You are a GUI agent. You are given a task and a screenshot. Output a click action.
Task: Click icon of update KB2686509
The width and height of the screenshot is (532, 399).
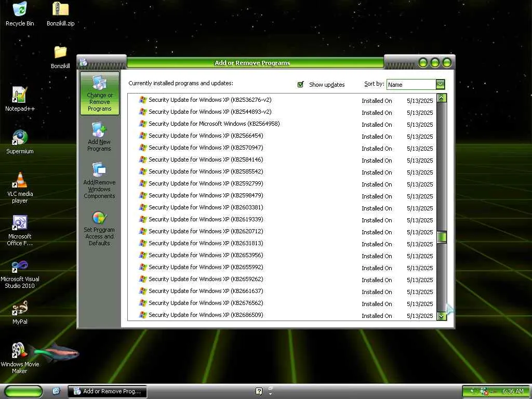pyautogui.click(x=143, y=315)
